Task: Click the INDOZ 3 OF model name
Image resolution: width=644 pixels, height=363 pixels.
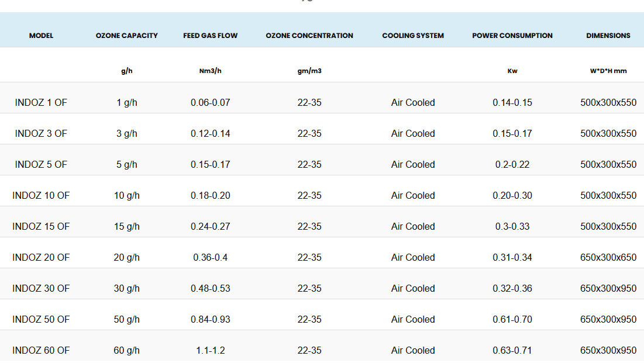Action: (41, 133)
